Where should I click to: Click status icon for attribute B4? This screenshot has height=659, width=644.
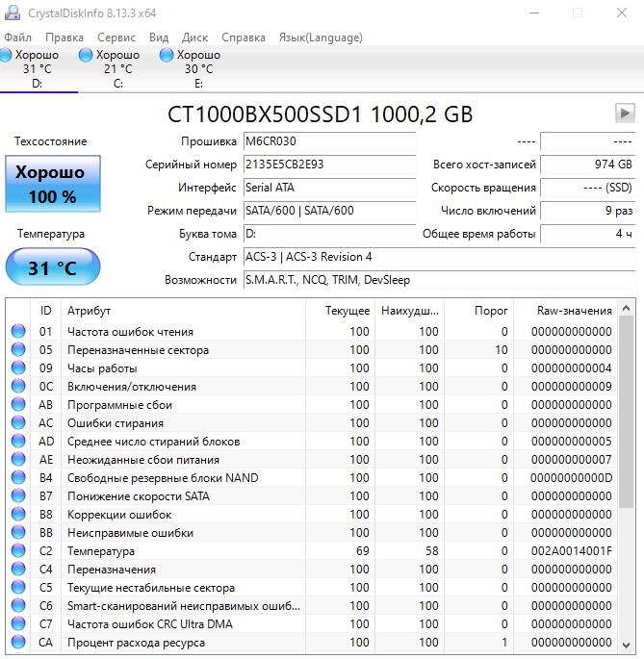18,477
